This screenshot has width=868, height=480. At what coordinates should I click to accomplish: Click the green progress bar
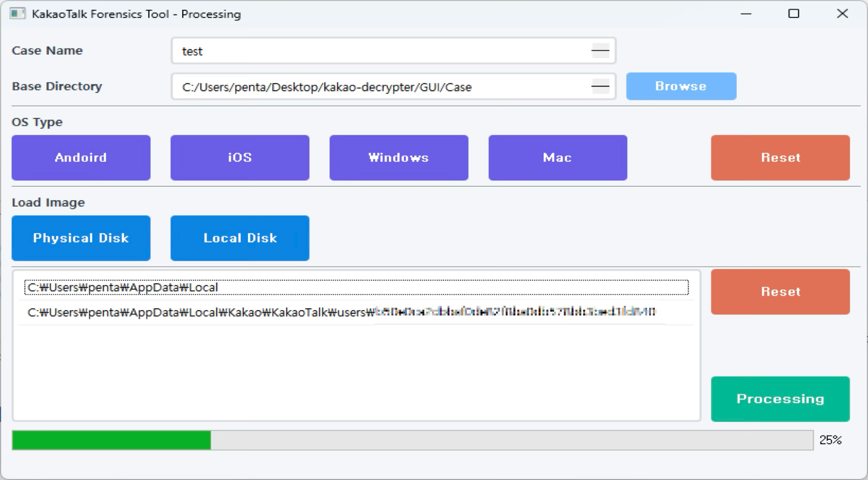point(413,440)
